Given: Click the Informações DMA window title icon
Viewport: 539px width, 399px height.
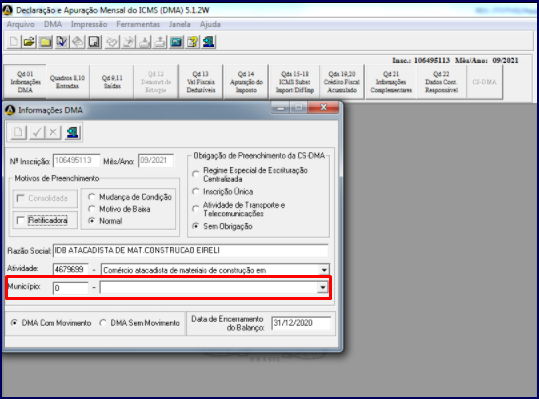Looking at the screenshot, I should click(10, 110).
